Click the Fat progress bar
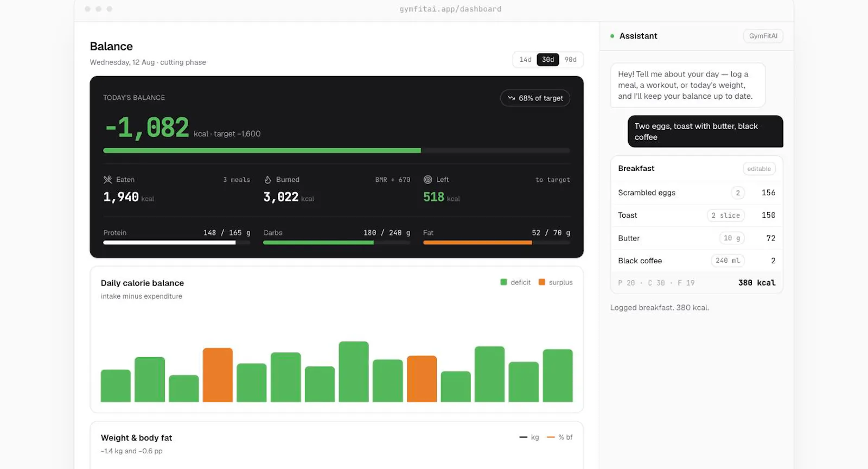Screen dimensions: 868x469 pyautogui.click(x=496, y=243)
